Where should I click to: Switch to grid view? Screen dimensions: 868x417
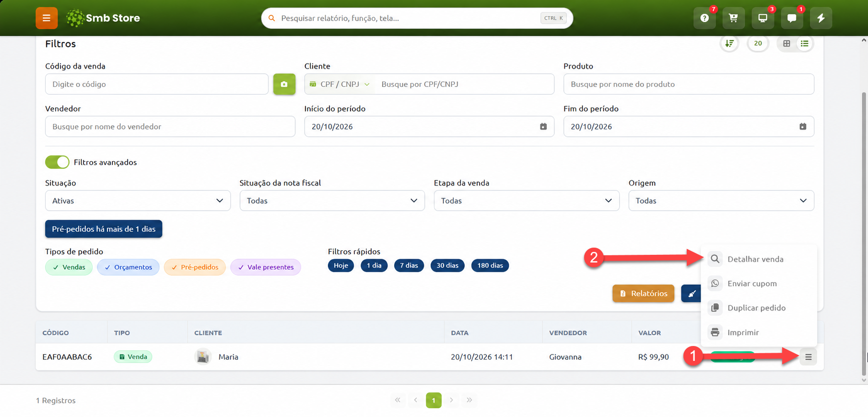(786, 44)
